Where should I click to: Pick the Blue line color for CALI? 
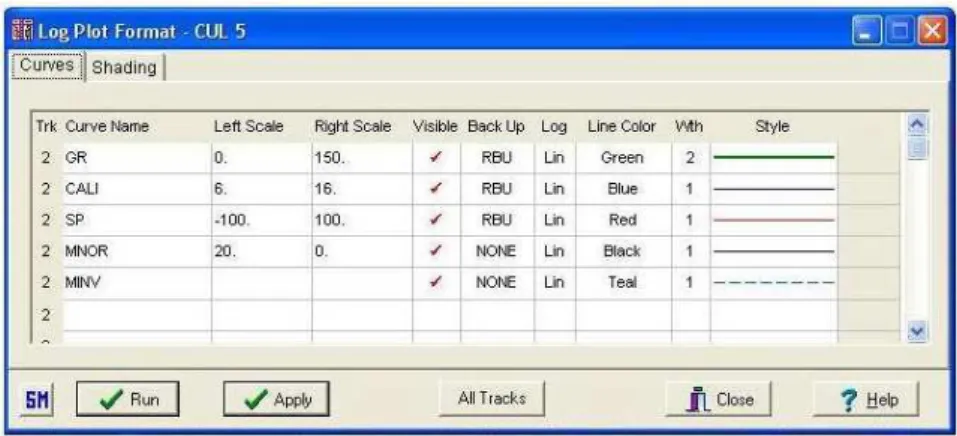[x=623, y=189]
